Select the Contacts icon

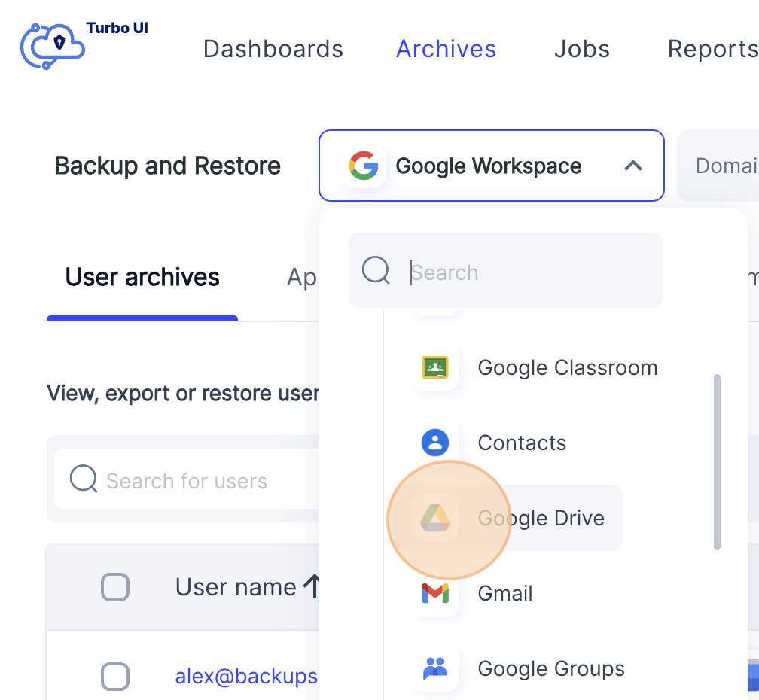click(434, 443)
